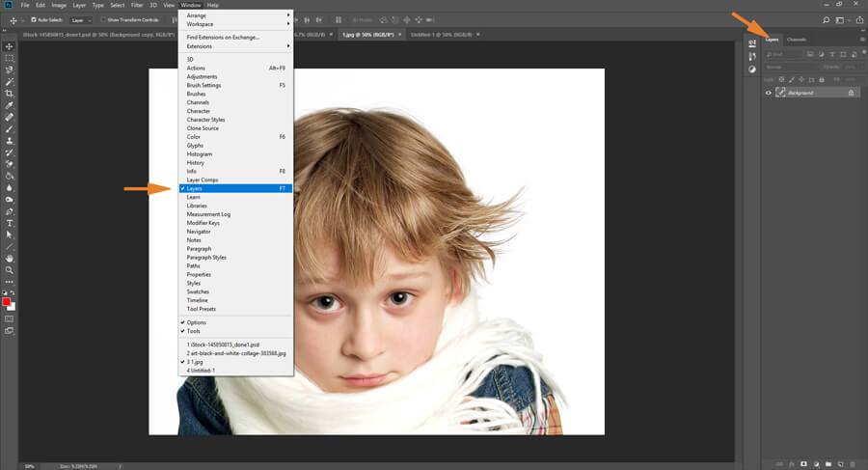Click the search icon at top right

[826, 19]
